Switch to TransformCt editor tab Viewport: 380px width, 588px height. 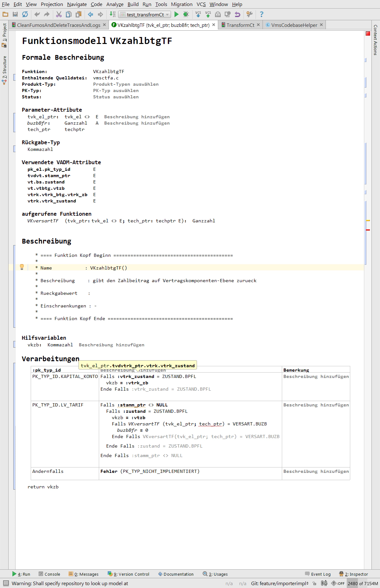coord(240,25)
